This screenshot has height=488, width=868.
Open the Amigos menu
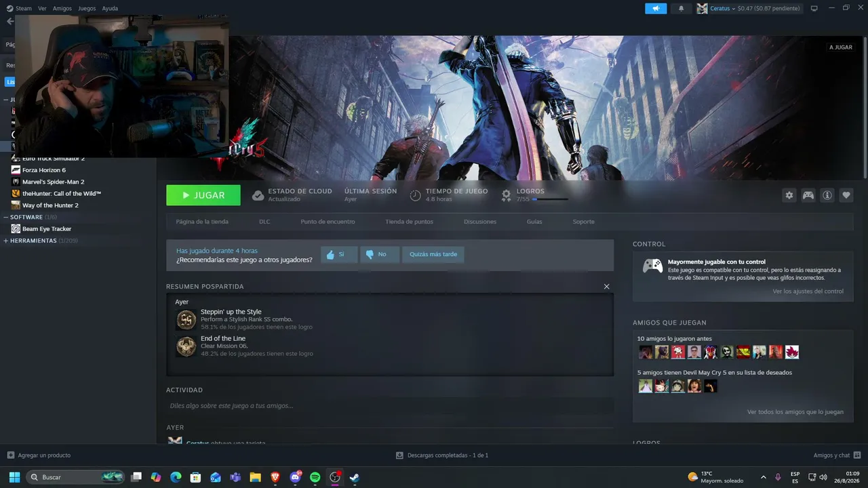pos(62,8)
